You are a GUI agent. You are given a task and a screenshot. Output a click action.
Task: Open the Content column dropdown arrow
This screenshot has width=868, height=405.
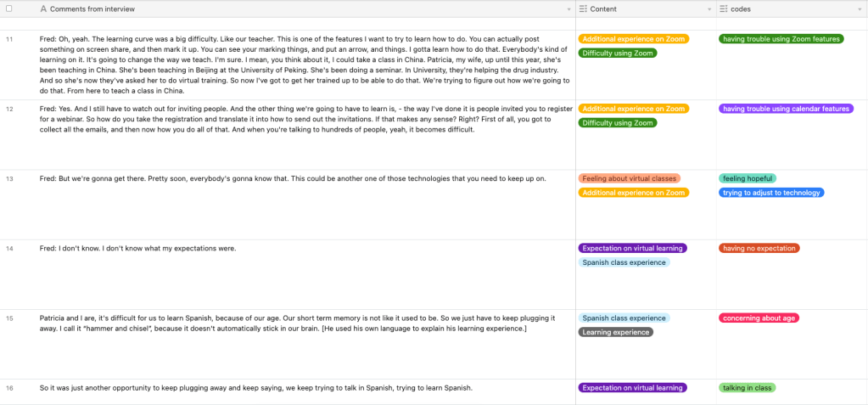[709, 9]
